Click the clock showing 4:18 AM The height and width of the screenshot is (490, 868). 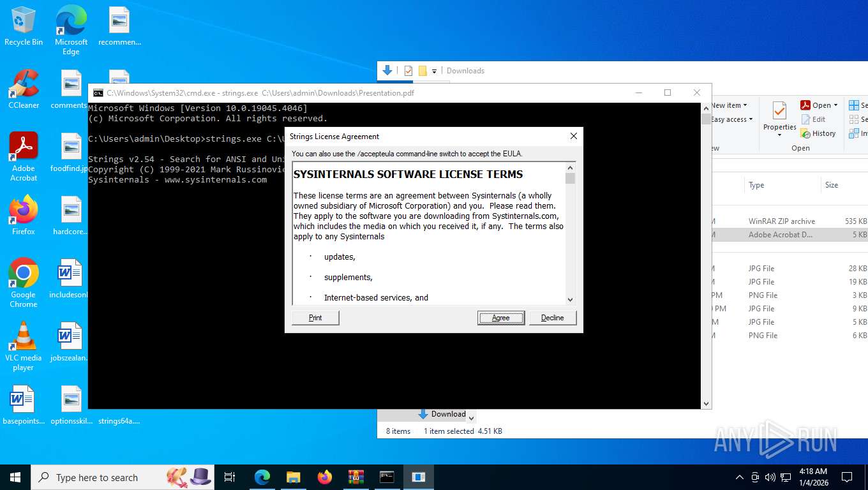click(812, 477)
